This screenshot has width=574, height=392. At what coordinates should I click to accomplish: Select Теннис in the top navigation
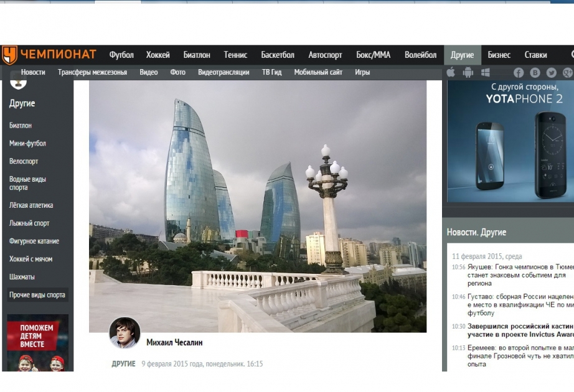point(235,55)
